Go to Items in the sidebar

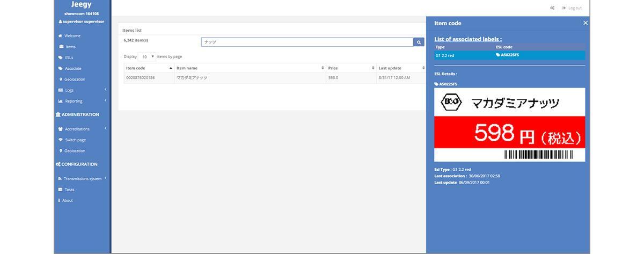pos(70,47)
